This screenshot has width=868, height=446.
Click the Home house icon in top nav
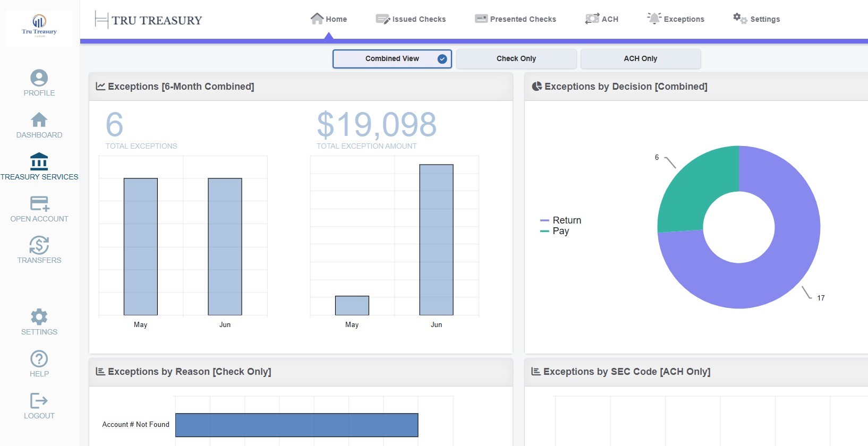click(x=317, y=19)
